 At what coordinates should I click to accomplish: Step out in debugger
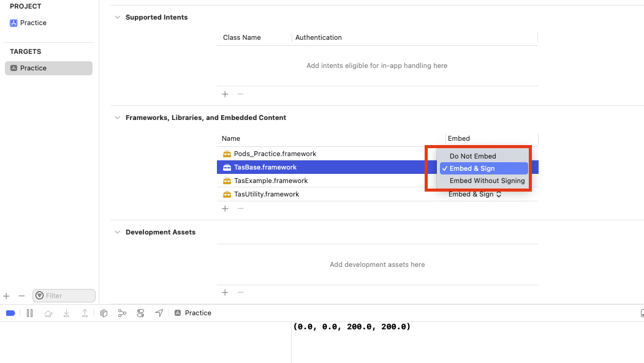(85, 313)
